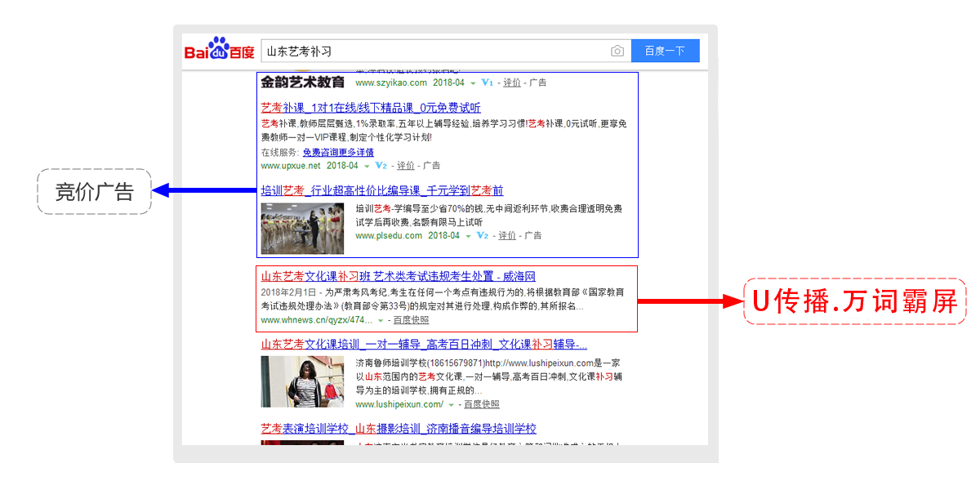Screen dimensions: 980x490
Task: Expand the dropdown arrow beside whnews.cn URL
Action: pyautogui.click(x=381, y=321)
